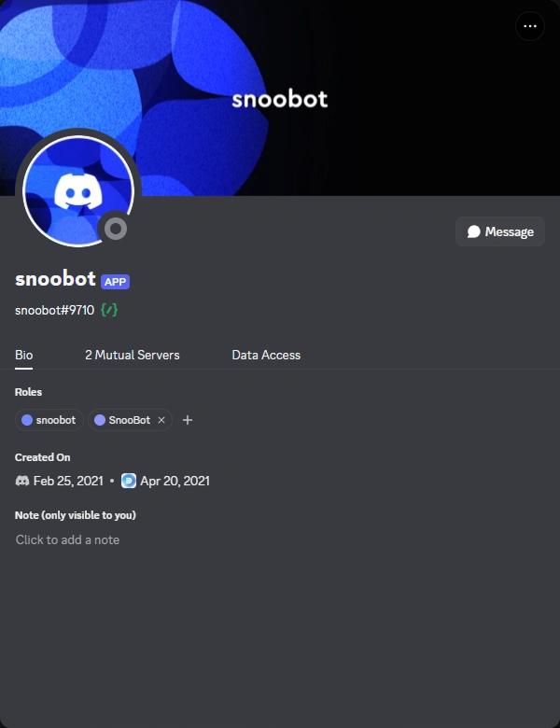This screenshot has height=728, width=560.
Task: Open the Data Access tab
Action: pyautogui.click(x=266, y=356)
